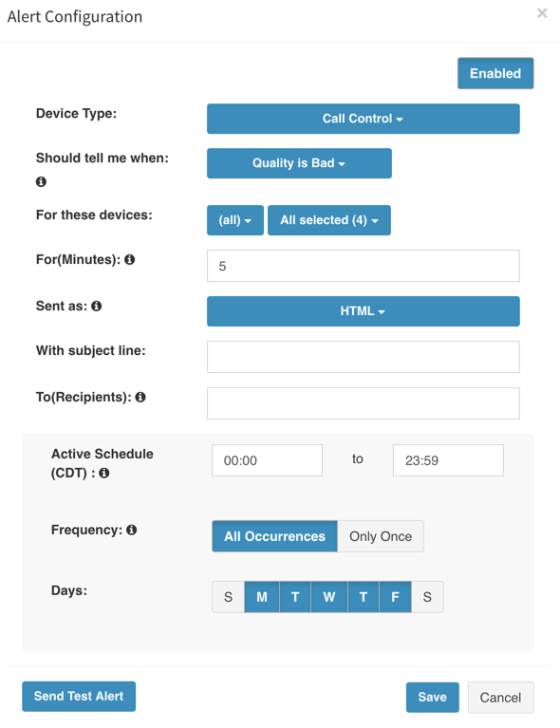The height and width of the screenshot is (728, 560).
Task: Select the Only Once frequency option
Action: click(x=381, y=536)
